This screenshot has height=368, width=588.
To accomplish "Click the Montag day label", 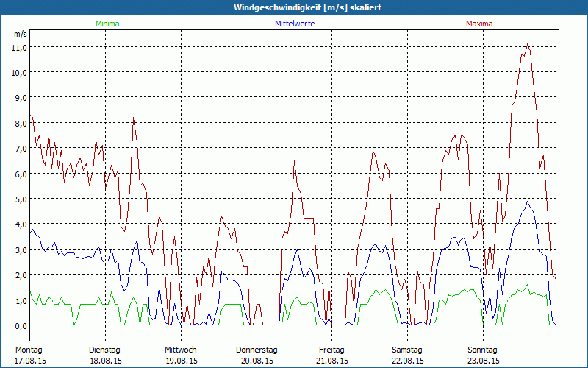I will click(x=29, y=350).
